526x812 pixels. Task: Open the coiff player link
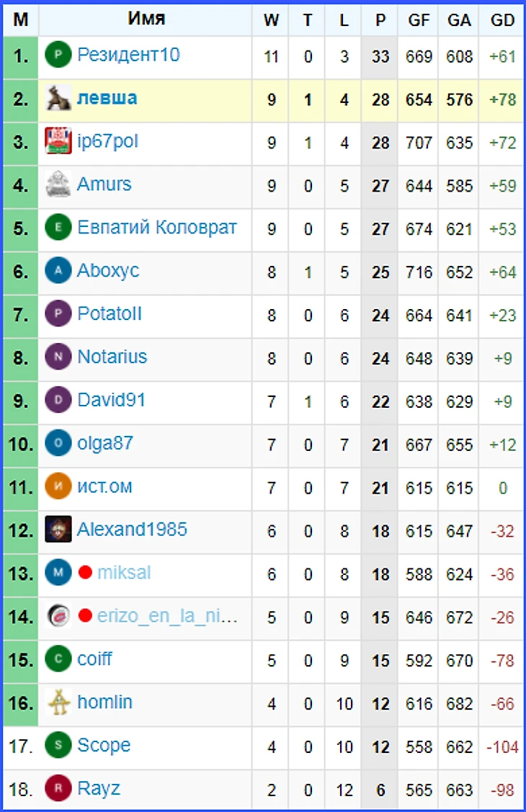pos(94,659)
